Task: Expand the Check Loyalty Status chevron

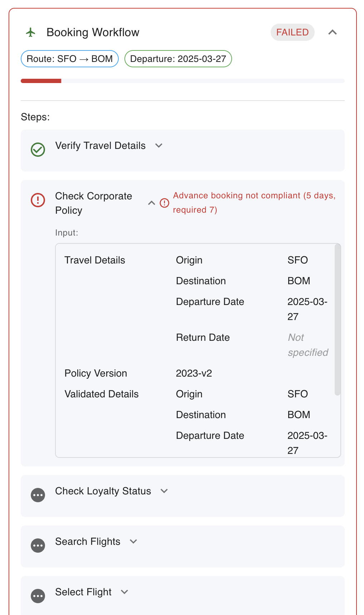Action: [164, 491]
